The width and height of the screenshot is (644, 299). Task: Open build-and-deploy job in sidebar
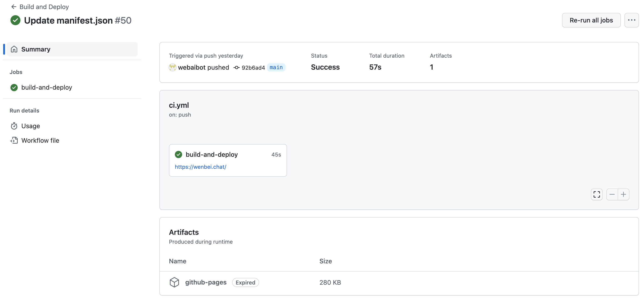click(47, 87)
